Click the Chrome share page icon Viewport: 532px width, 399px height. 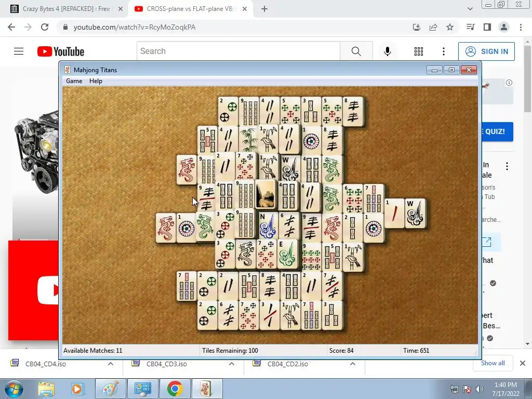tap(433, 27)
